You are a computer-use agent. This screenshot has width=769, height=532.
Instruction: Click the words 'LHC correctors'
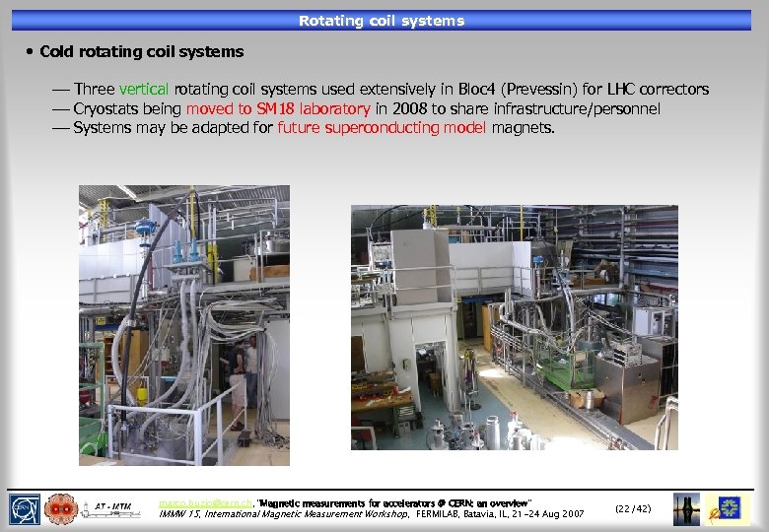coord(659,89)
